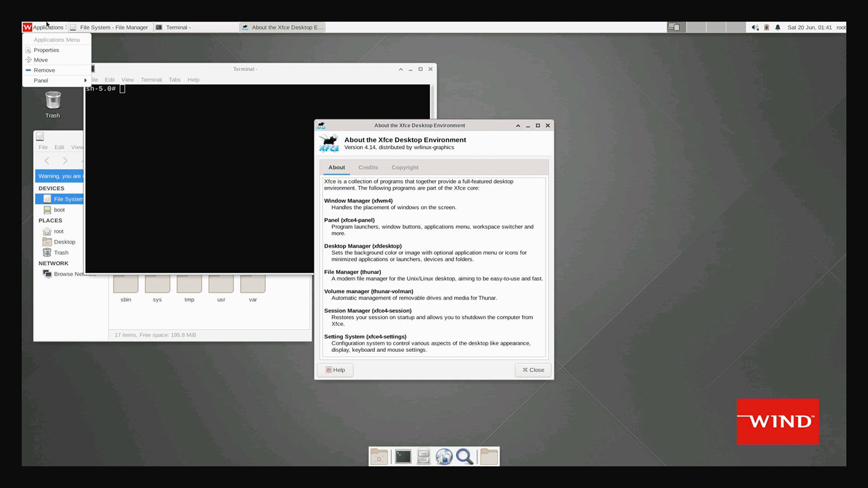Select the boot device in the File Manager sidebar
This screenshot has width=868, height=488.
click(60, 210)
